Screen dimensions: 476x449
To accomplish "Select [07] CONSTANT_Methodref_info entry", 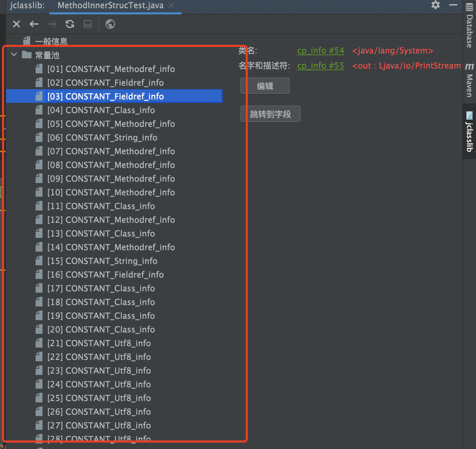I will click(x=111, y=151).
